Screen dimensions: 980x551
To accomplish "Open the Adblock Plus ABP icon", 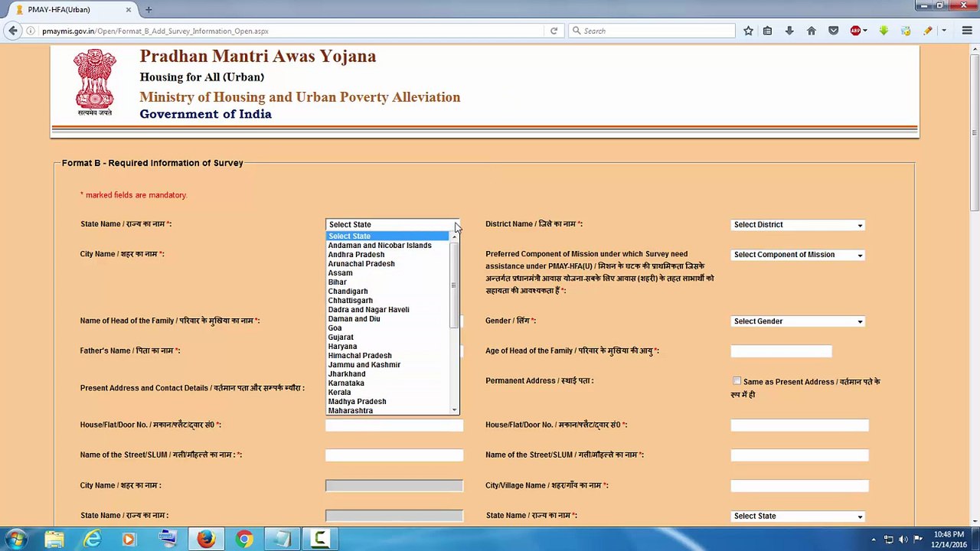I will tap(855, 31).
